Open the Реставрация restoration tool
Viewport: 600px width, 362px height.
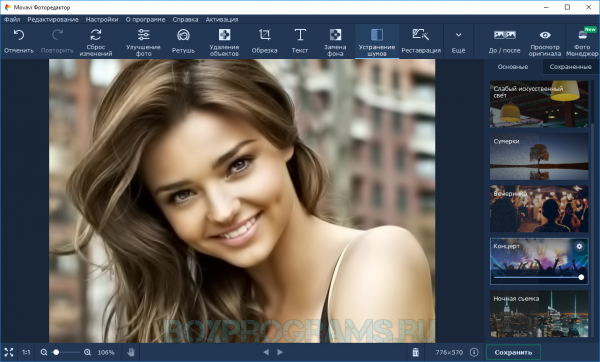421,41
